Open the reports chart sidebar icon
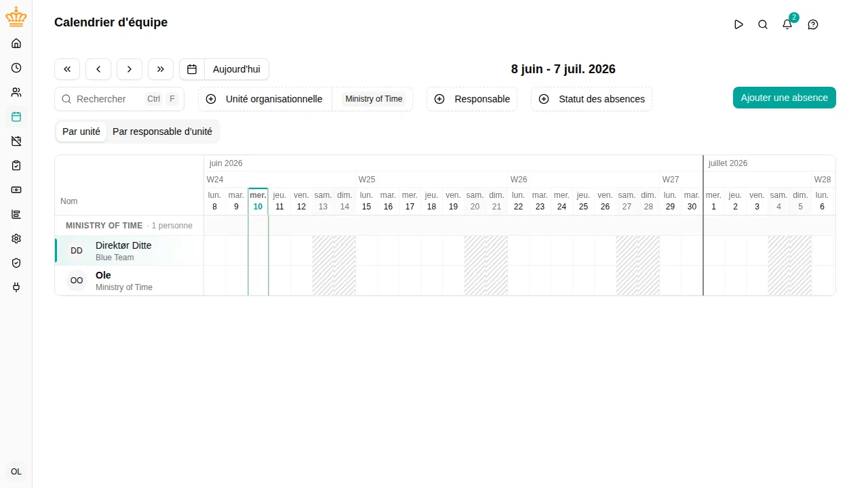 coord(16,214)
